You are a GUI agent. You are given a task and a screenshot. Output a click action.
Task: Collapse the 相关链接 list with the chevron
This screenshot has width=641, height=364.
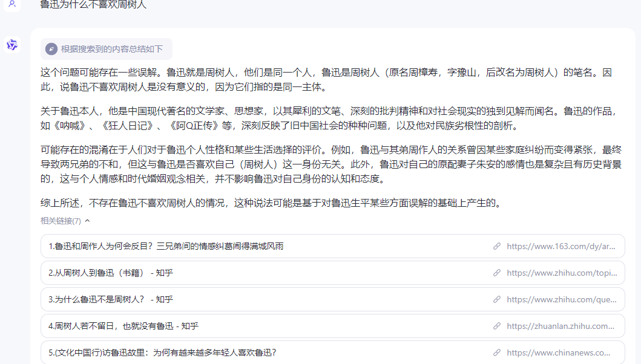coord(86,221)
